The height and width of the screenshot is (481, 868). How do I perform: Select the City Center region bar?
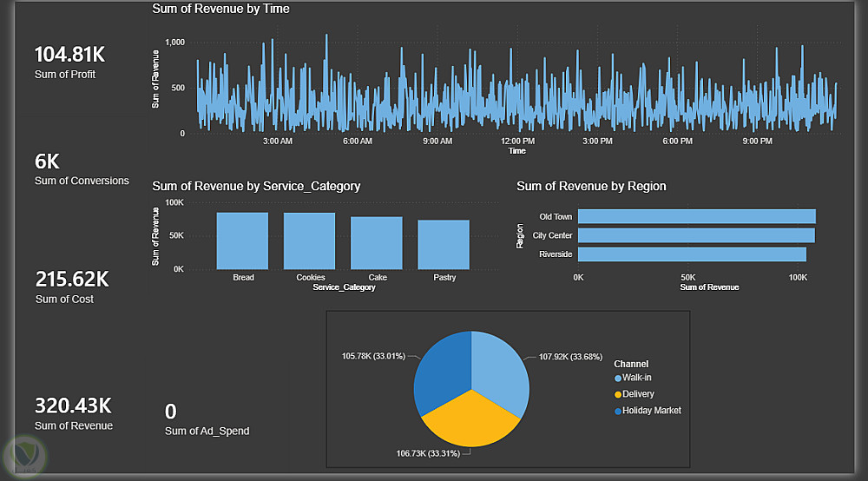tap(696, 235)
